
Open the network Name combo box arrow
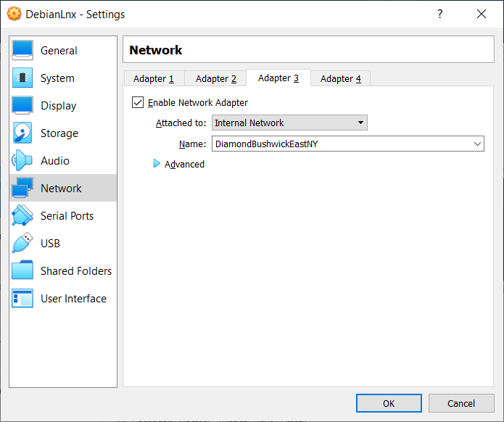(477, 144)
